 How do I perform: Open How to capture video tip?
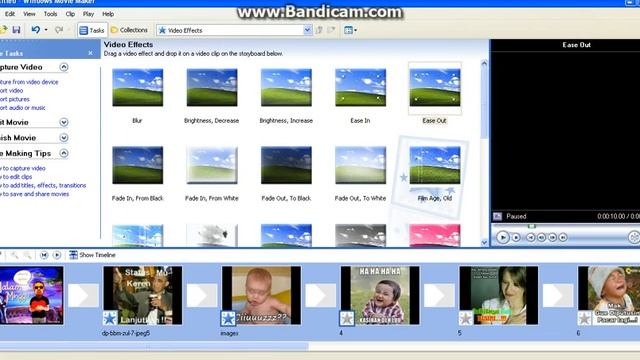[x=23, y=168]
